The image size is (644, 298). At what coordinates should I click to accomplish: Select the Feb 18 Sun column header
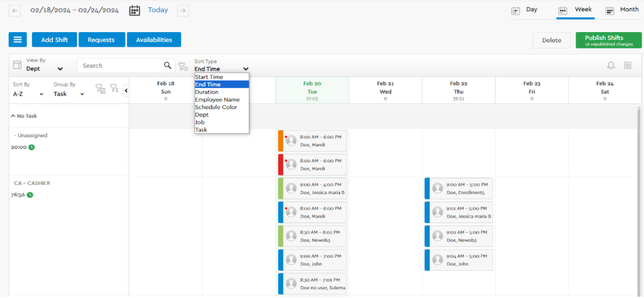point(166,90)
